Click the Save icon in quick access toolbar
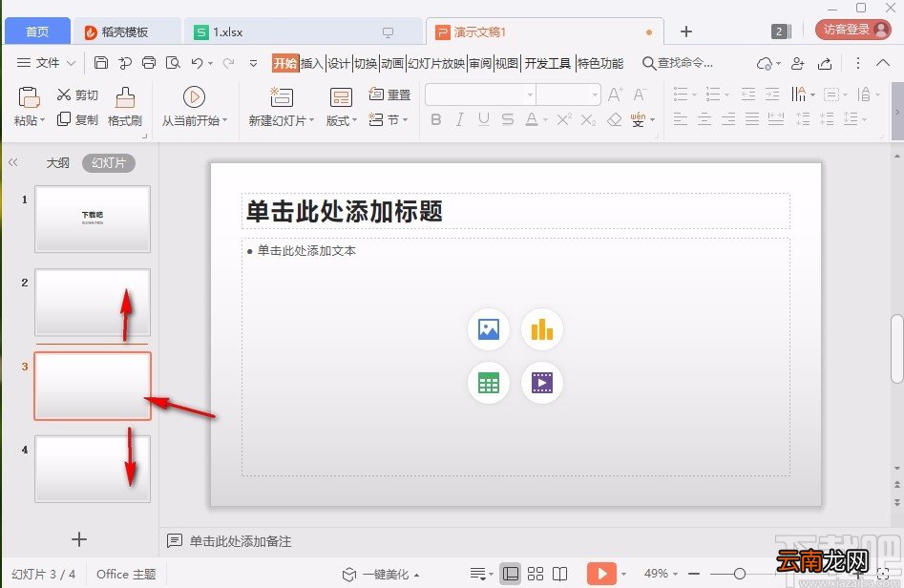The width and height of the screenshot is (904, 588). [101, 62]
